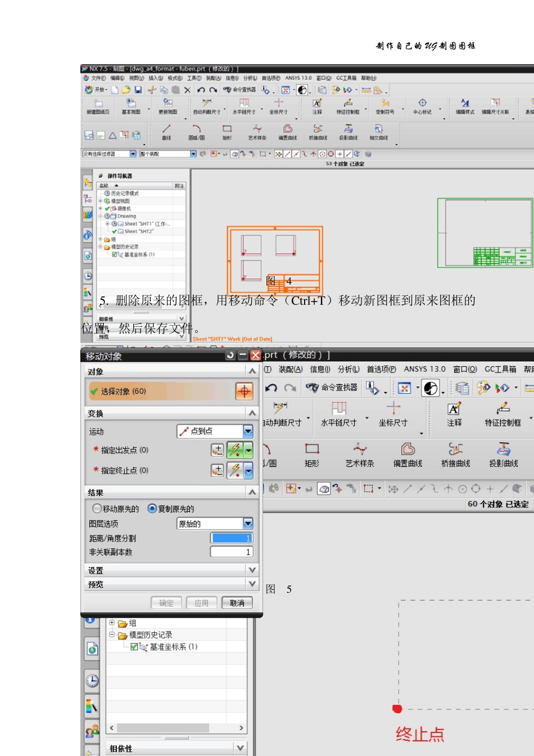Choose 艺术样条 spline tool in lower window
The width and height of the screenshot is (534, 756).
360,455
